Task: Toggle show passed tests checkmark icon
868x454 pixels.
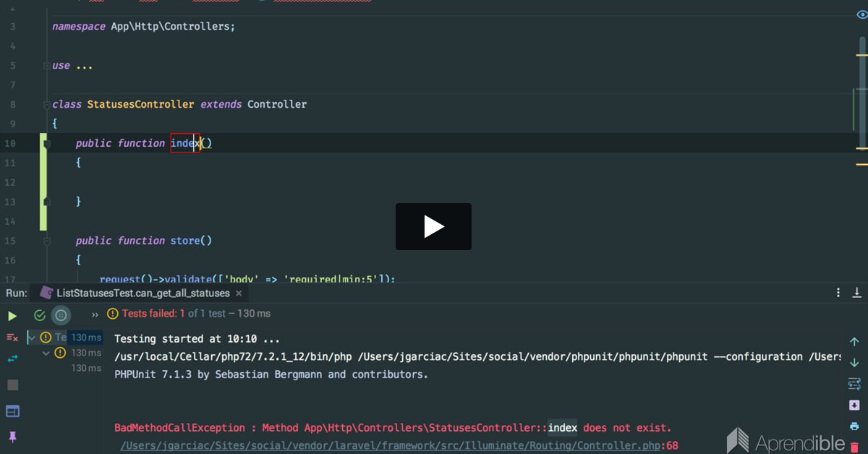Action: [x=40, y=315]
